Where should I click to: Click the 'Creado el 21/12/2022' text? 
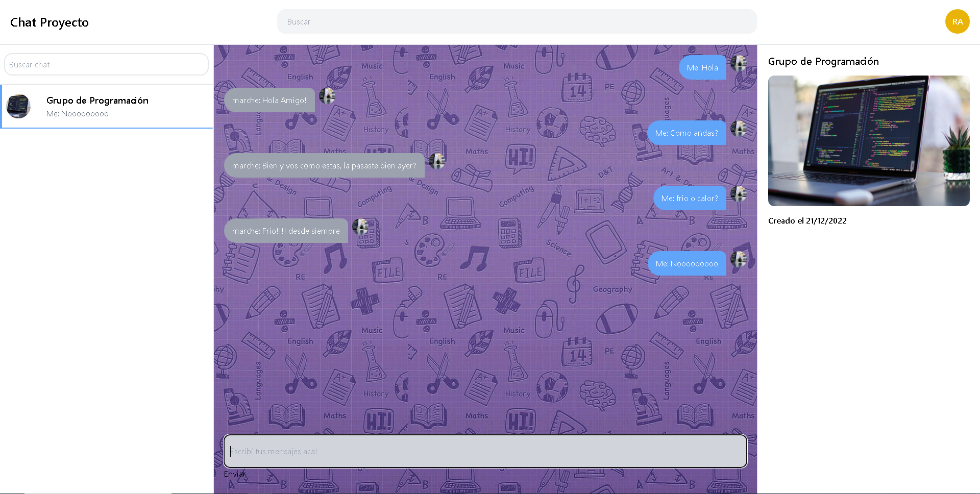807,220
